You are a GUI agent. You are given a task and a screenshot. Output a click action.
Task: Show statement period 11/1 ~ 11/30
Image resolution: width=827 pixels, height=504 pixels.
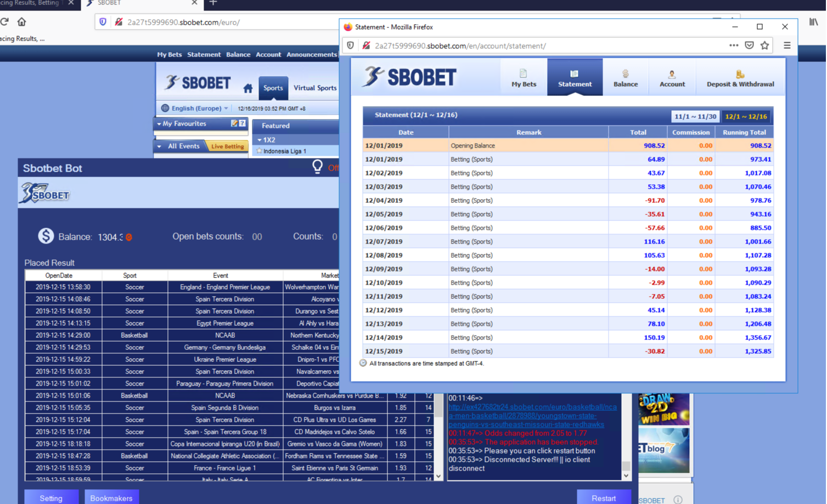(x=695, y=116)
